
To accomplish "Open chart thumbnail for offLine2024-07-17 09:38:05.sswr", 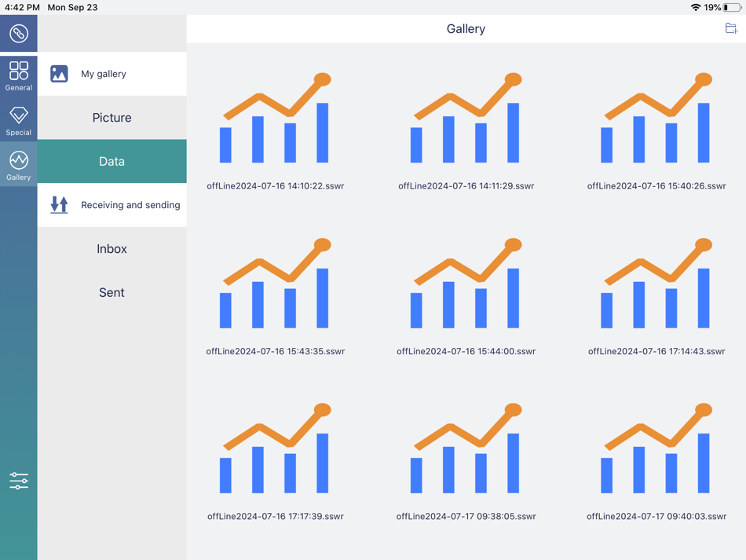I will (466, 448).
